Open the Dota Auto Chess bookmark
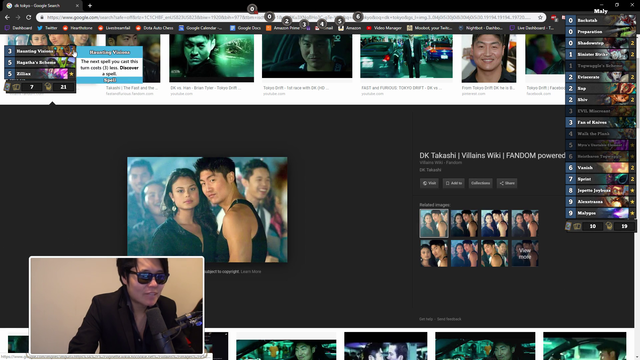Screen dimensions: 640x360 (x=154, y=28)
